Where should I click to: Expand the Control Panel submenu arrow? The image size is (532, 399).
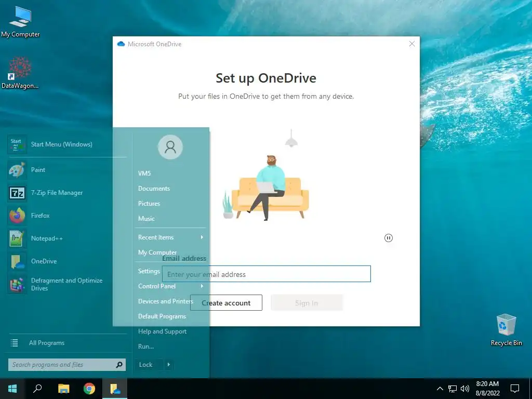[x=202, y=286]
